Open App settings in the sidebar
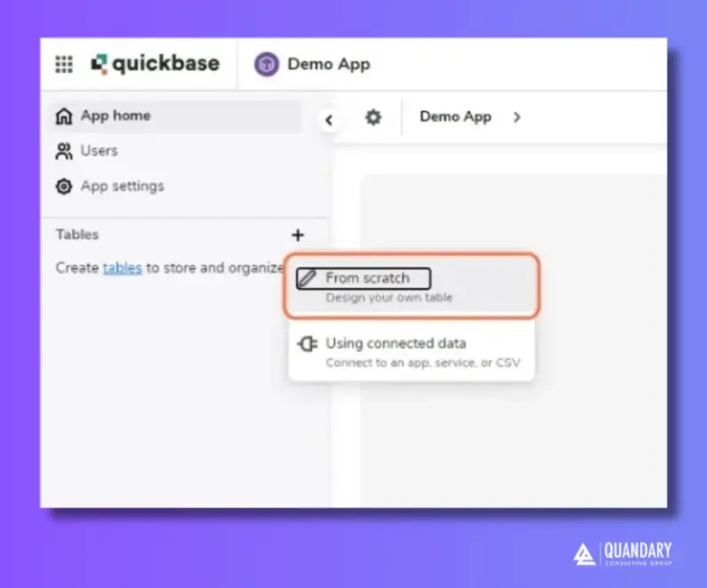Viewport: 707px width, 588px height. [x=110, y=186]
